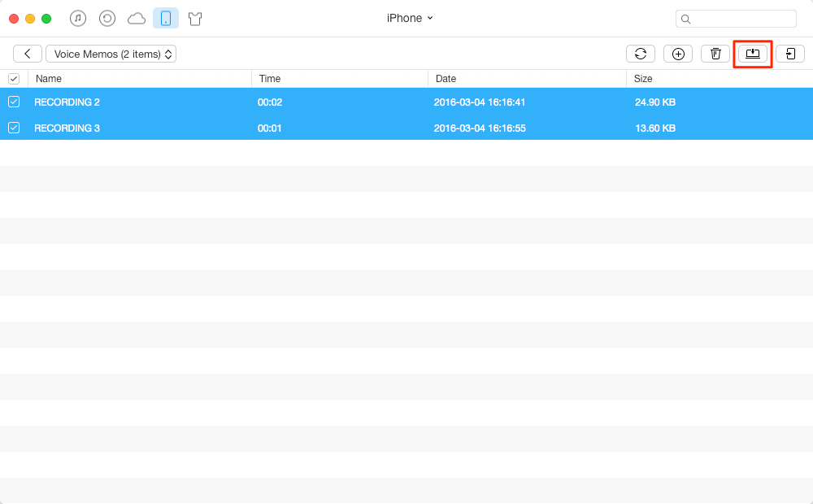Click the 13.60 KB size cell

654,128
